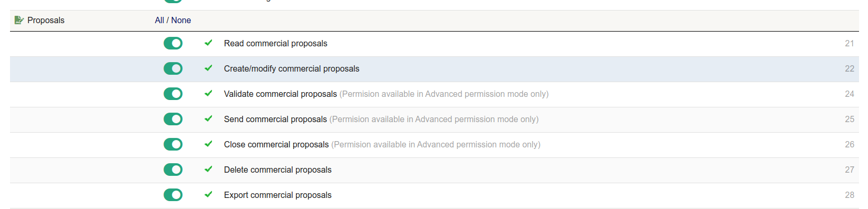The image size is (868, 209).
Task: Toggle the Delete commercial proposals switch
Action: 173,170
